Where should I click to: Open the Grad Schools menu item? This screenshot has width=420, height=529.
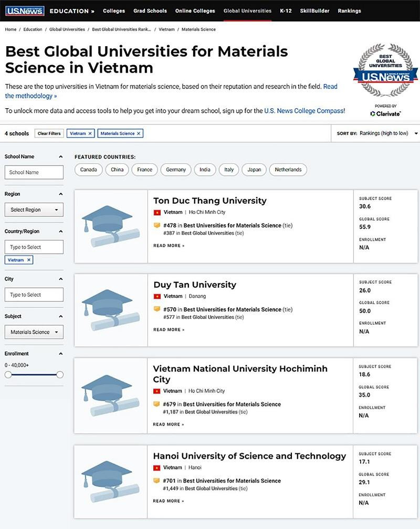coord(150,11)
